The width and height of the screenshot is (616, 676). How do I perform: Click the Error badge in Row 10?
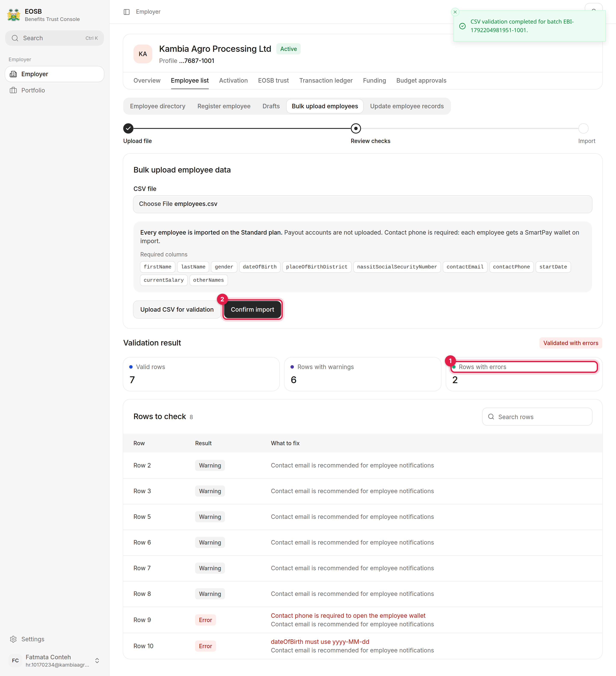pos(205,646)
